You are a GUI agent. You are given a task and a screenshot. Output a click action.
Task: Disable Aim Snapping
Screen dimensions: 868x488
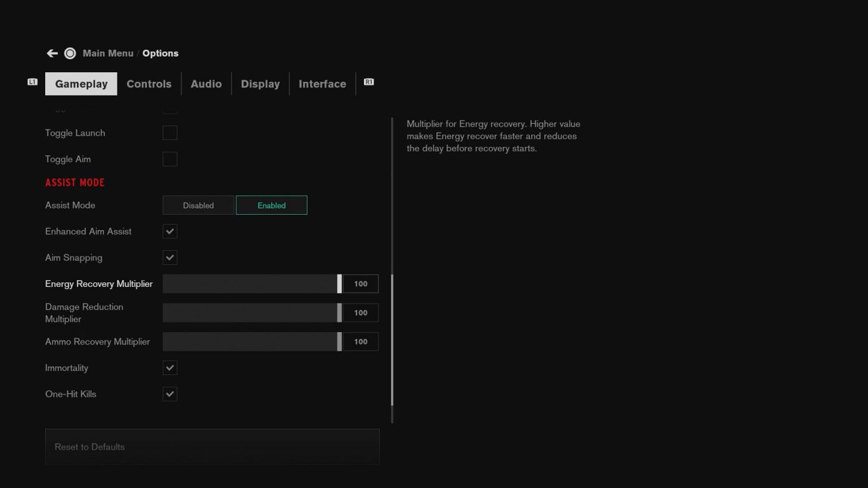point(170,257)
